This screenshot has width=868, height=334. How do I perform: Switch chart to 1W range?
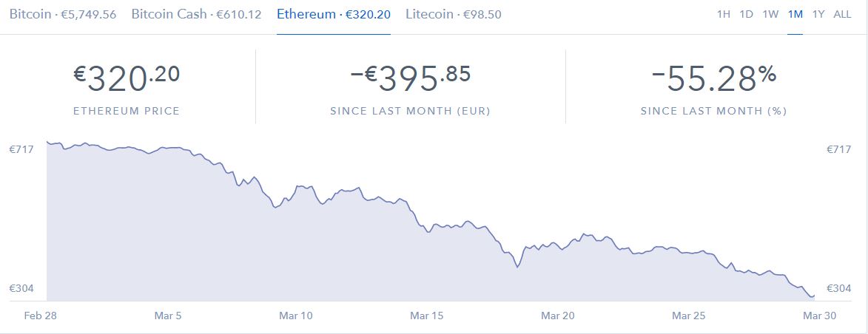[x=770, y=14]
